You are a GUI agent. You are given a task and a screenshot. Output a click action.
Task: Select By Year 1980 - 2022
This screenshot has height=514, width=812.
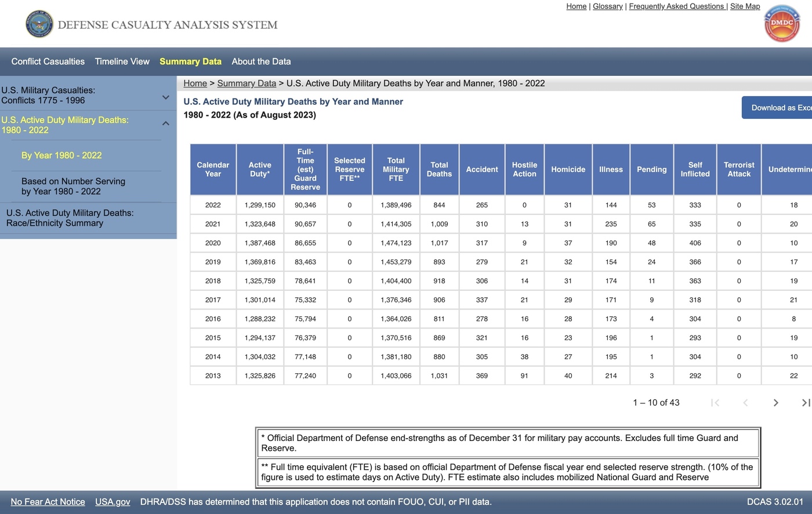61,155
